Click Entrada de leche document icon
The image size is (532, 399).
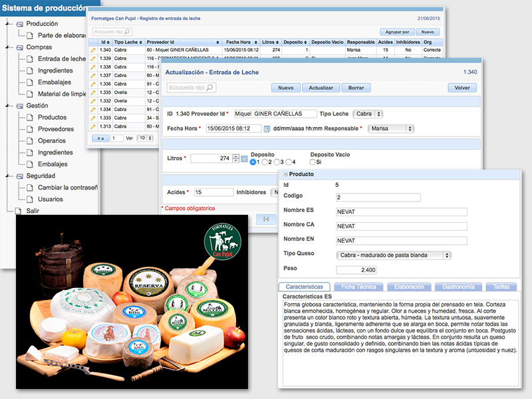pos(30,59)
